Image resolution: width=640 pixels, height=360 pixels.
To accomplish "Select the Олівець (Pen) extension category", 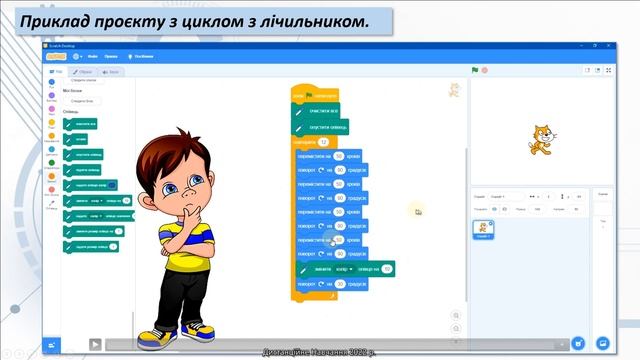I will click(51, 204).
